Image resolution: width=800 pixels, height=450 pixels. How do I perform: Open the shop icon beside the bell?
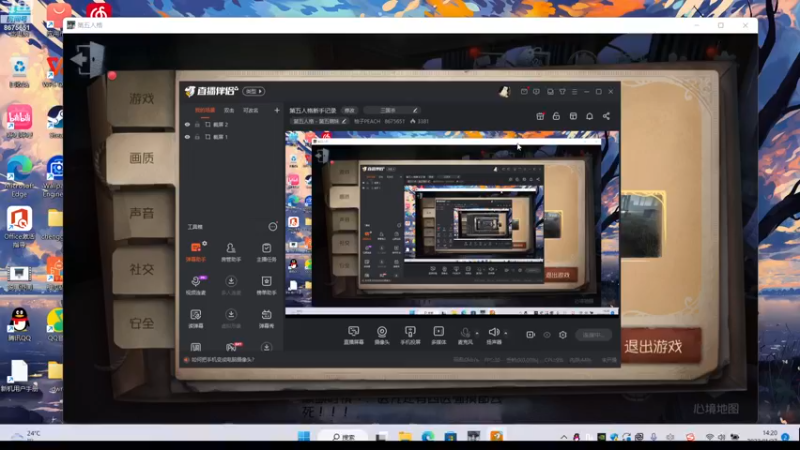click(573, 116)
